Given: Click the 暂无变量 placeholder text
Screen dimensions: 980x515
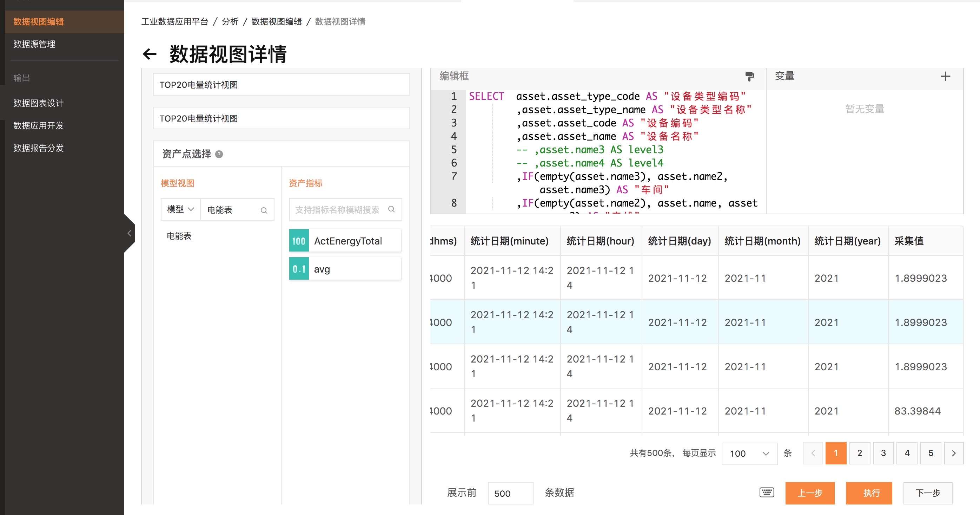Looking at the screenshot, I should click(x=865, y=109).
